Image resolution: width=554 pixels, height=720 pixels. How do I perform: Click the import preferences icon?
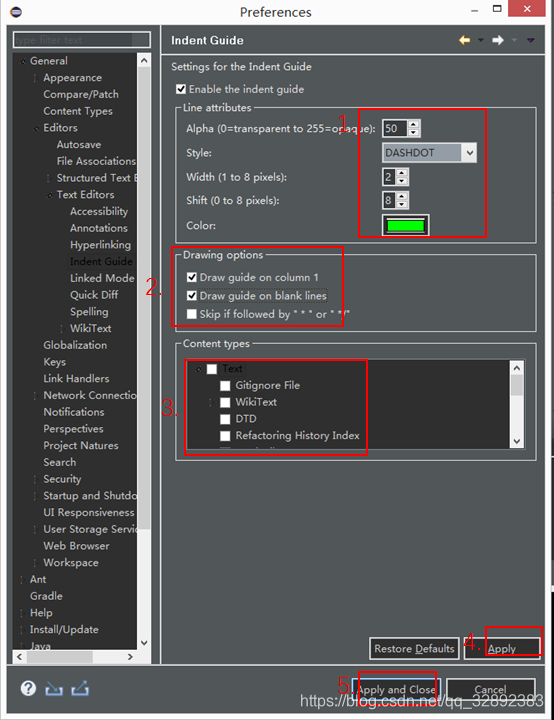click(x=54, y=688)
